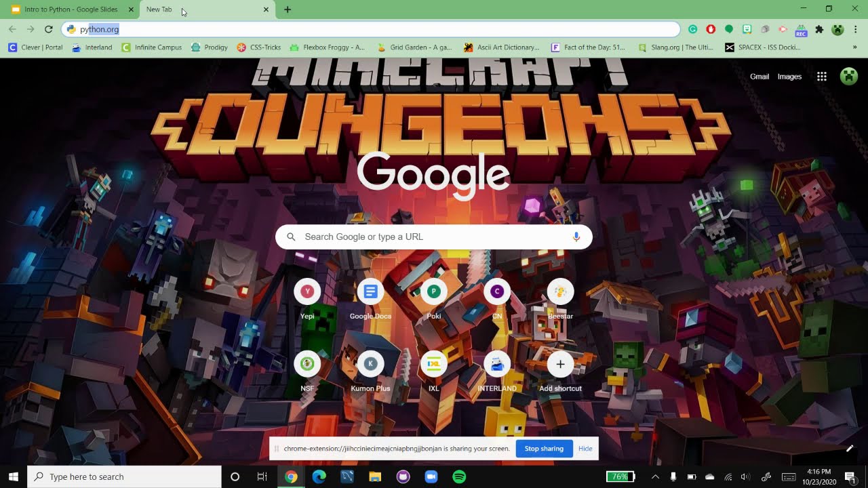Open File Explorer from the taskbar

coord(375,476)
